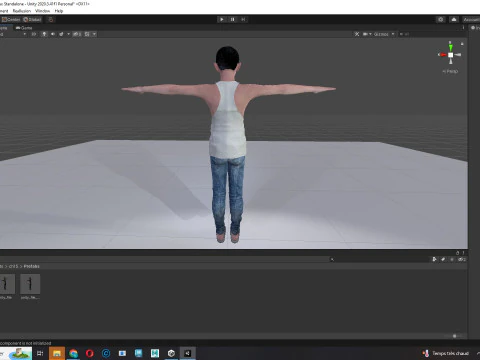Viewport: 480px width, 360px height.
Task: Toggle Persp projection label
Action: click(x=450, y=71)
